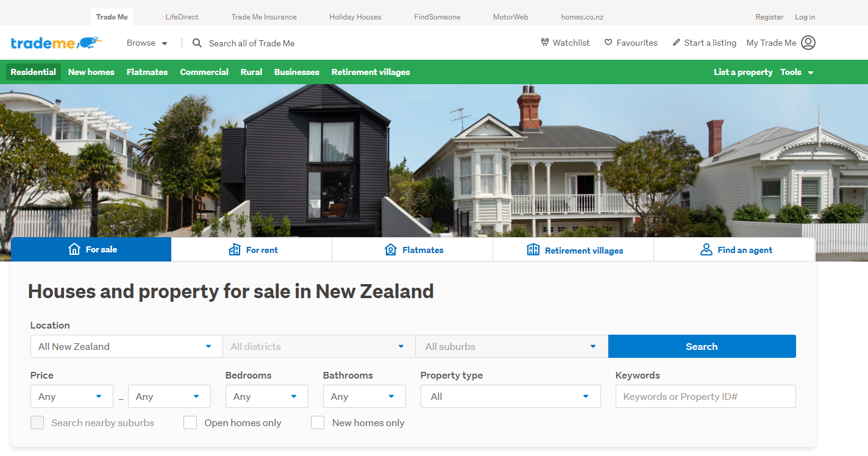Click the Houses and property for sale heading
This screenshot has height=456, width=868.
coord(231,291)
